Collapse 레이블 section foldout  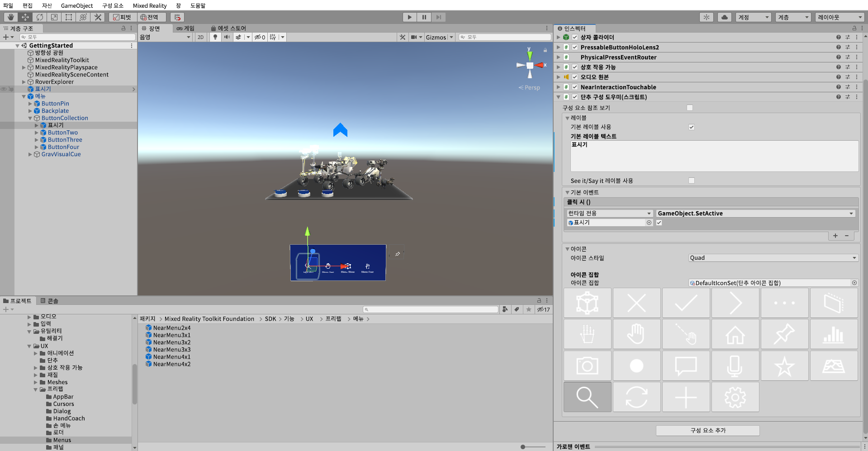567,118
